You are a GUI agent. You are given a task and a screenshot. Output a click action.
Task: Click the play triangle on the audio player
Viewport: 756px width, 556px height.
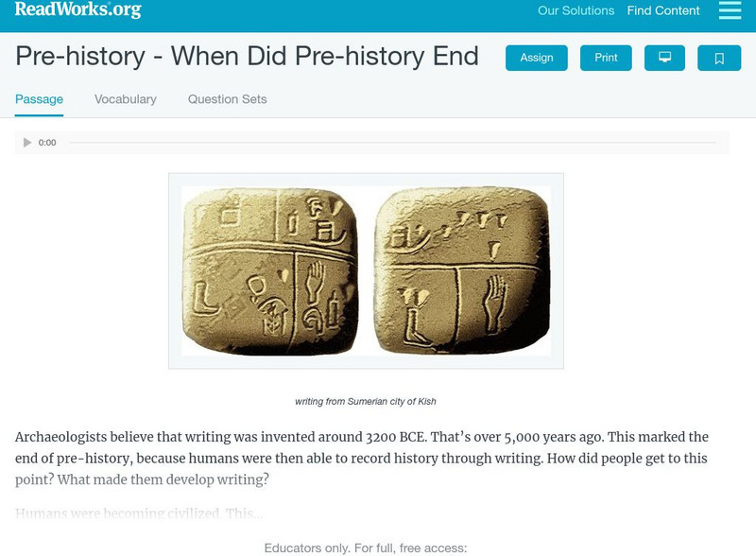point(27,143)
